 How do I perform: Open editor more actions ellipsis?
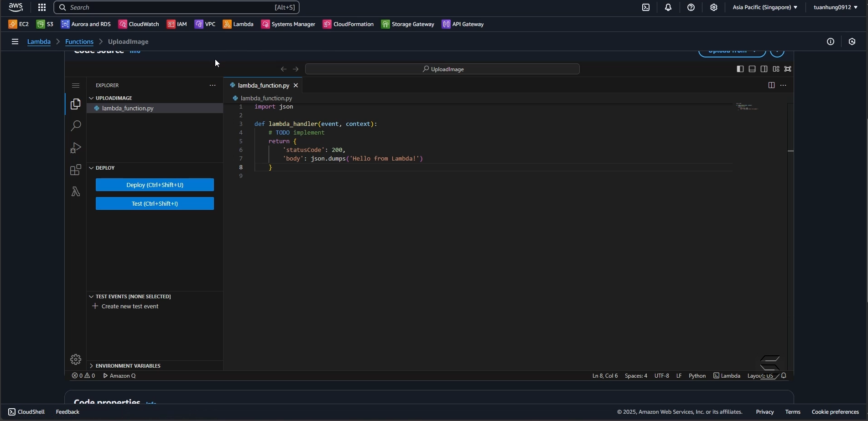point(783,85)
